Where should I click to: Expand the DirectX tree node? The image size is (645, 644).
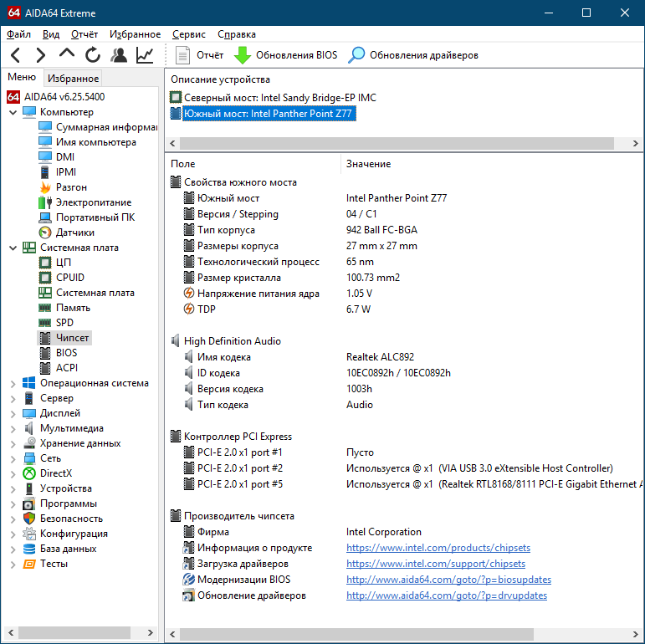click(x=13, y=473)
